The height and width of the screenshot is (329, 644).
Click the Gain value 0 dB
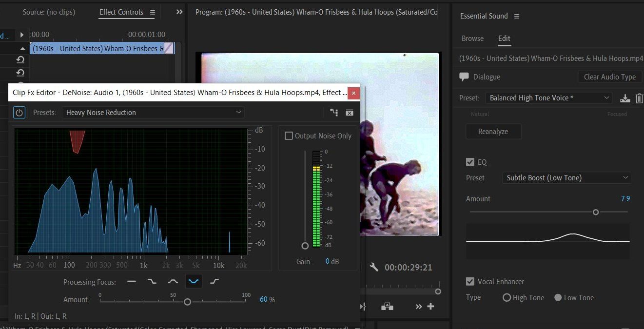coord(332,262)
